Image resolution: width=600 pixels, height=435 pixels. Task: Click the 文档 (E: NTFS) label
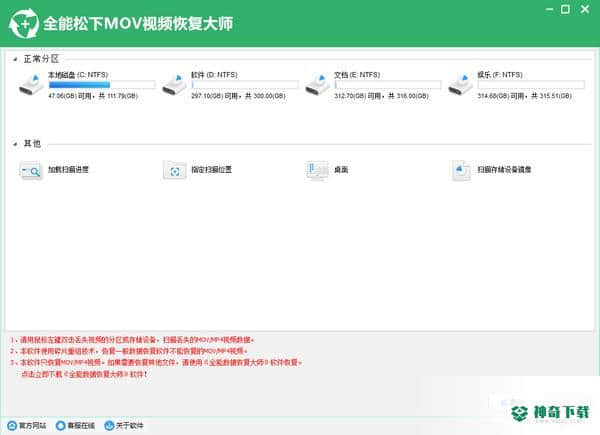pyautogui.click(x=357, y=75)
